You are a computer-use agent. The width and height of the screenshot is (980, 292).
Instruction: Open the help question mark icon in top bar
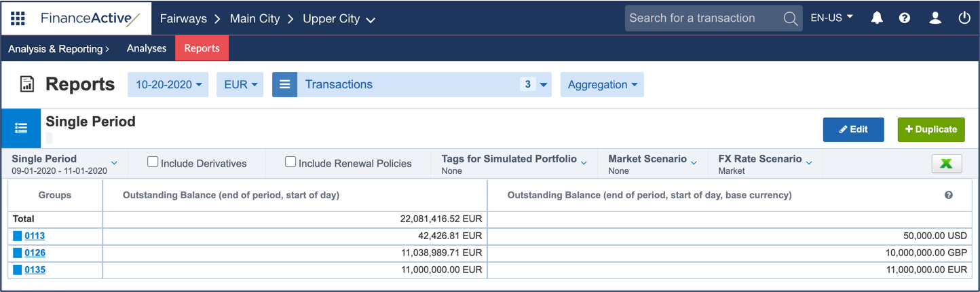[905, 18]
